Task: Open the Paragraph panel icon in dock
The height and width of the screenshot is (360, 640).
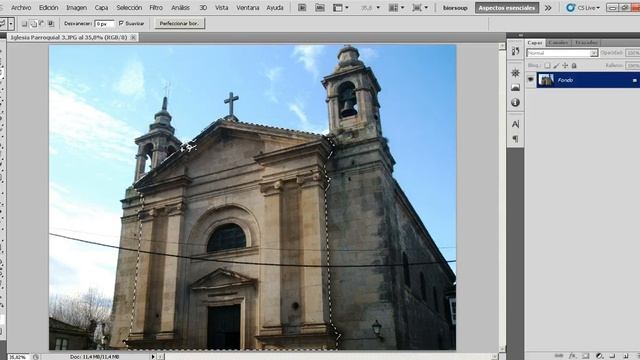Action: [515, 139]
